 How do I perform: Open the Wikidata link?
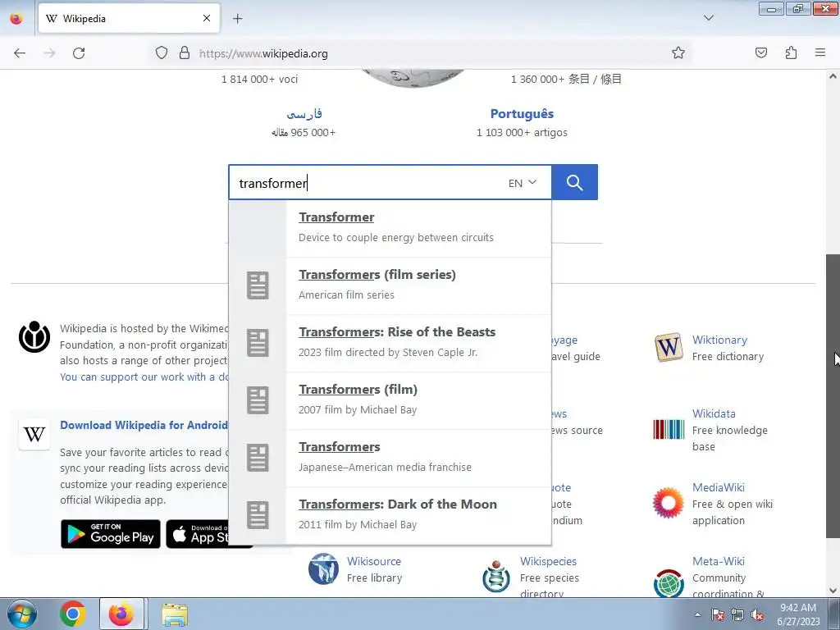[714, 413]
